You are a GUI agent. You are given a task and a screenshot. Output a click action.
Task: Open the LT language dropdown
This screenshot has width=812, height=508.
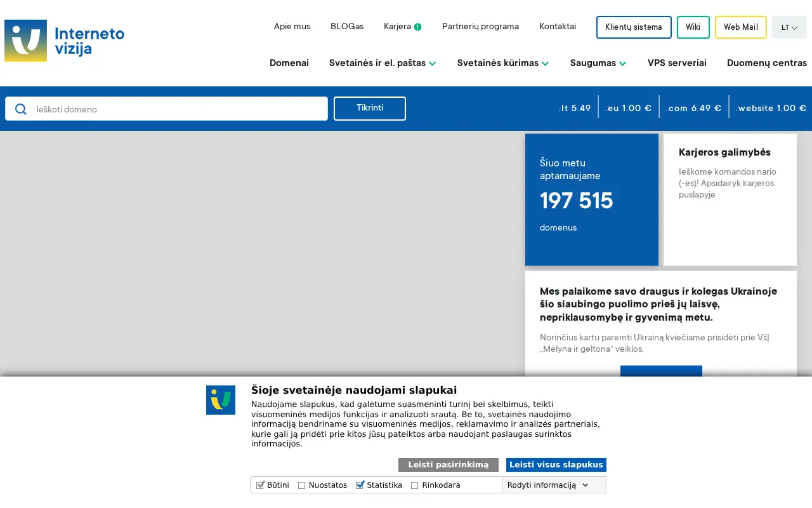click(789, 27)
